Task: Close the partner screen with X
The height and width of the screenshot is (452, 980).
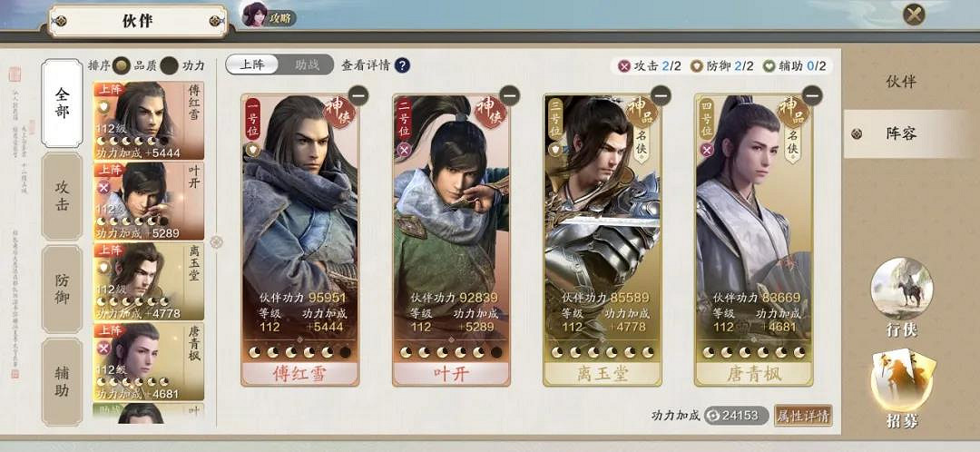Action: pos(914,15)
